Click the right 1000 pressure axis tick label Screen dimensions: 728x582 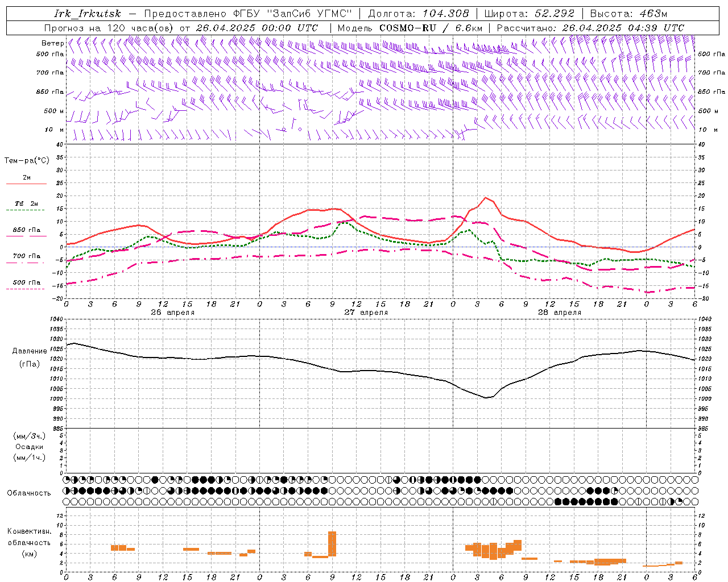(705, 399)
